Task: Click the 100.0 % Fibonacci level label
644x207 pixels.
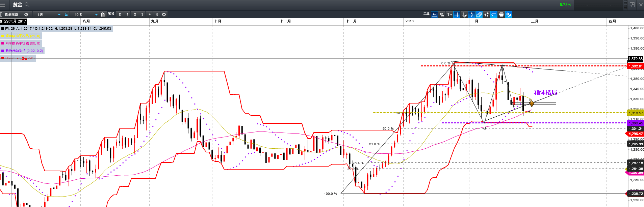Action: click(x=331, y=194)
